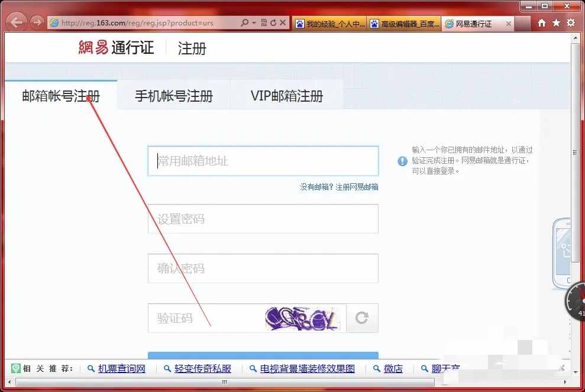Select the VIP邮箱注册 tab
This screenshot has width=585, height=392.
pos(286,96)
